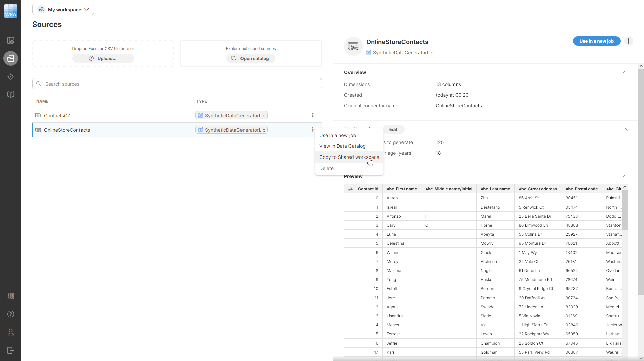Click the target crosshair icon in the sidebar
Screen dimensions: 644x361
(x=11, y=77)
